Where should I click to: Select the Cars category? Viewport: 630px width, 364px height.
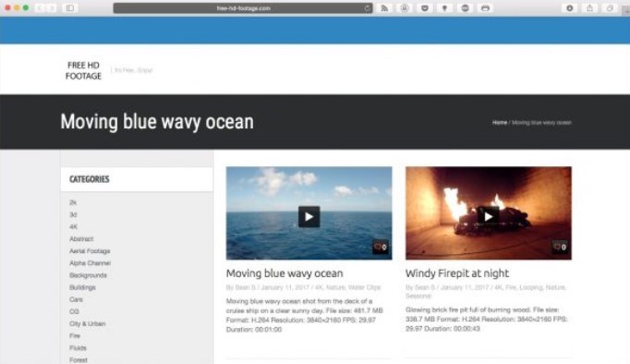click(76, 299)
